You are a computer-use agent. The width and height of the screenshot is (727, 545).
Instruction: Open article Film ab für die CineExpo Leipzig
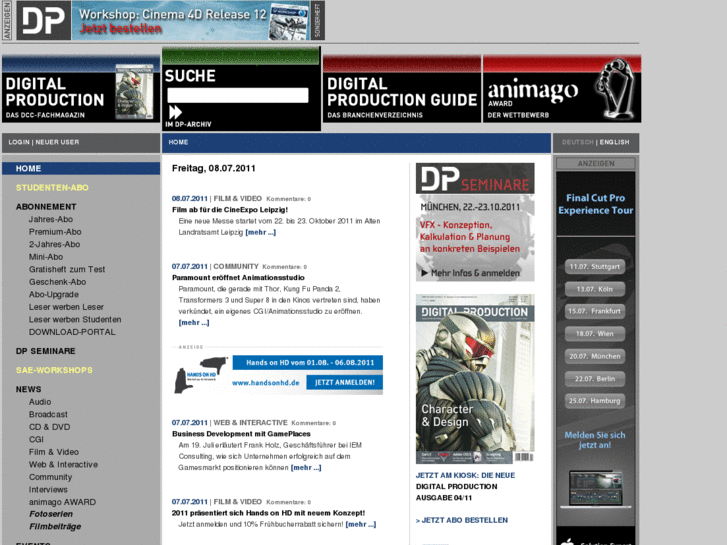(230, 210)
